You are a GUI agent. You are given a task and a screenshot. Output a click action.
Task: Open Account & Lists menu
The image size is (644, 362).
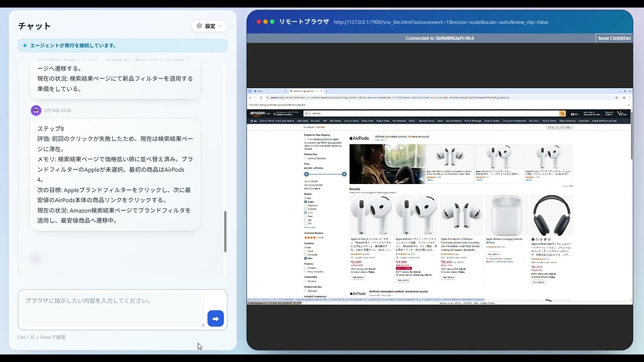pos(592,114)
